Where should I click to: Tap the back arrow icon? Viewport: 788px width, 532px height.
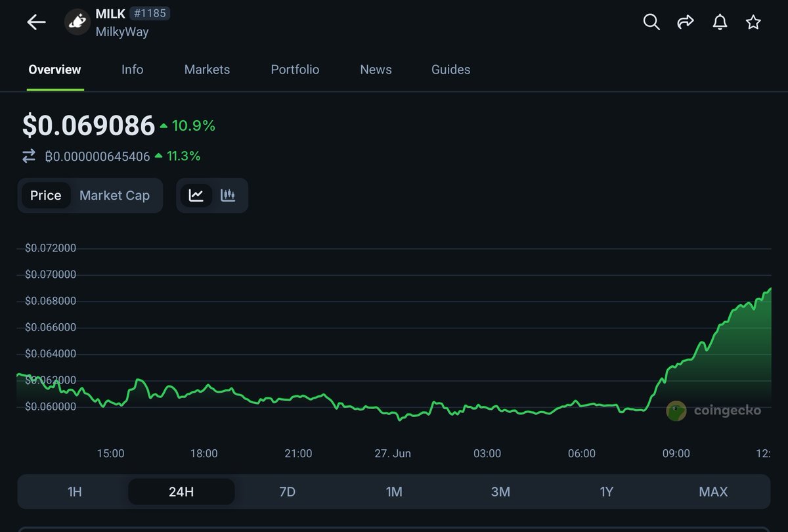coord(36,22)
